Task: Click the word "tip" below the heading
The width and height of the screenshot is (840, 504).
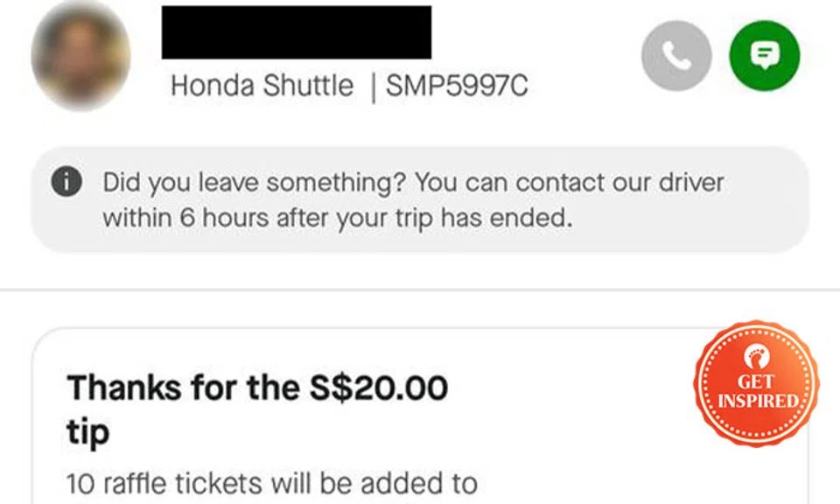Action: click(87, 432)
